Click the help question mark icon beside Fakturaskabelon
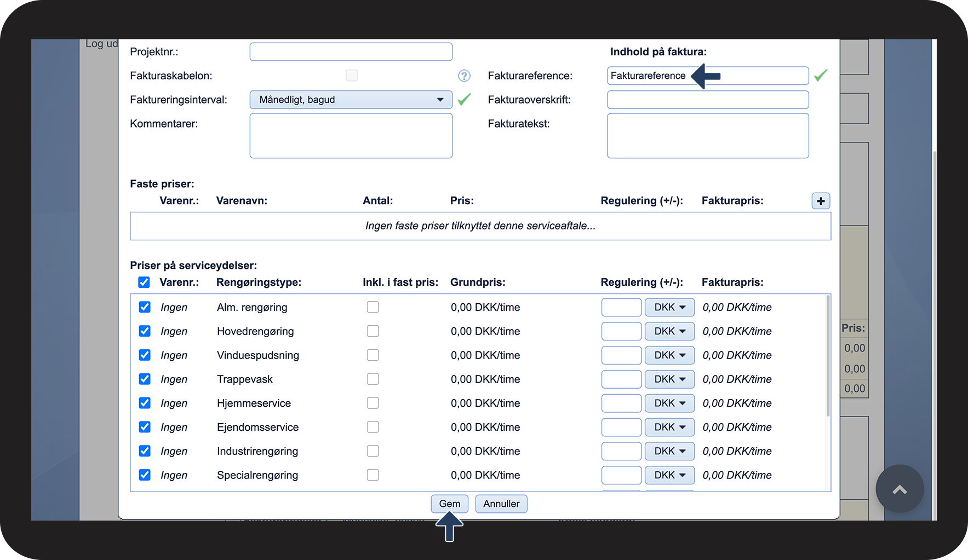968x560 pixels. (464, 76)
